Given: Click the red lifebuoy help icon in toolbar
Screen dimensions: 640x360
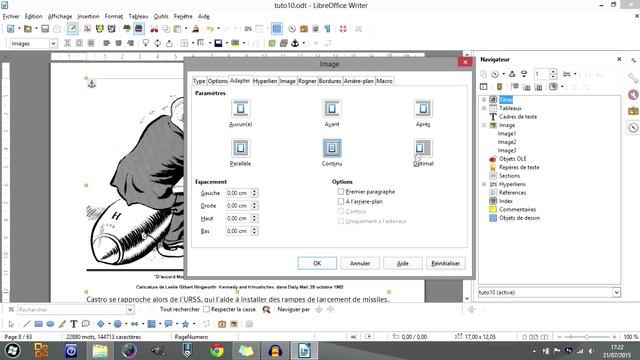Looking at the screenshot, I should click(x=343, y=29).
